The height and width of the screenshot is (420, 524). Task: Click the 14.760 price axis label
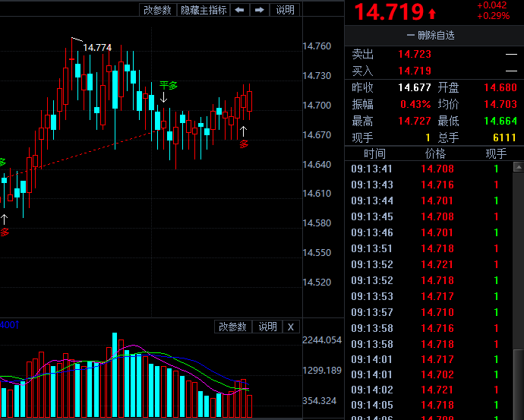click(317, 46)
